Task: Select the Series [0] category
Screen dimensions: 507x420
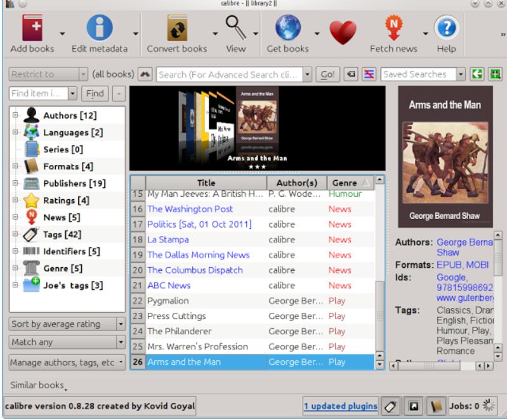Action: click(63, 149)
